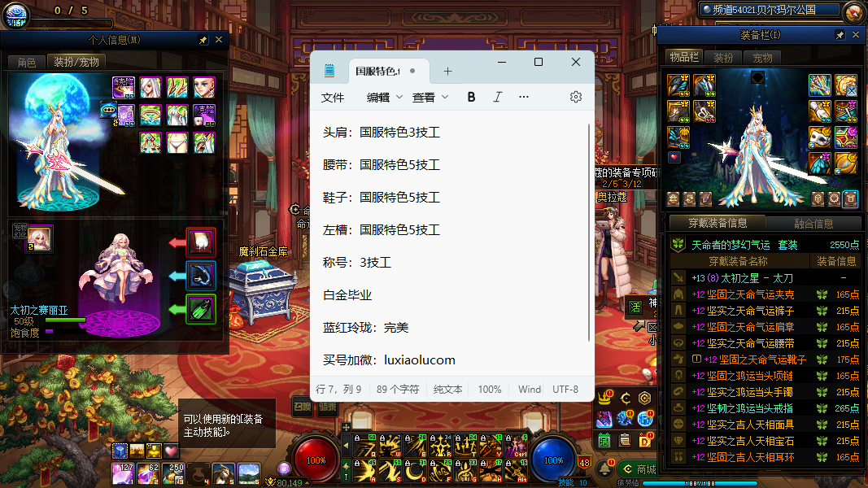Open the 编辑 menu dropdown
The image size is (868, 488).
[x=384, y=97]
